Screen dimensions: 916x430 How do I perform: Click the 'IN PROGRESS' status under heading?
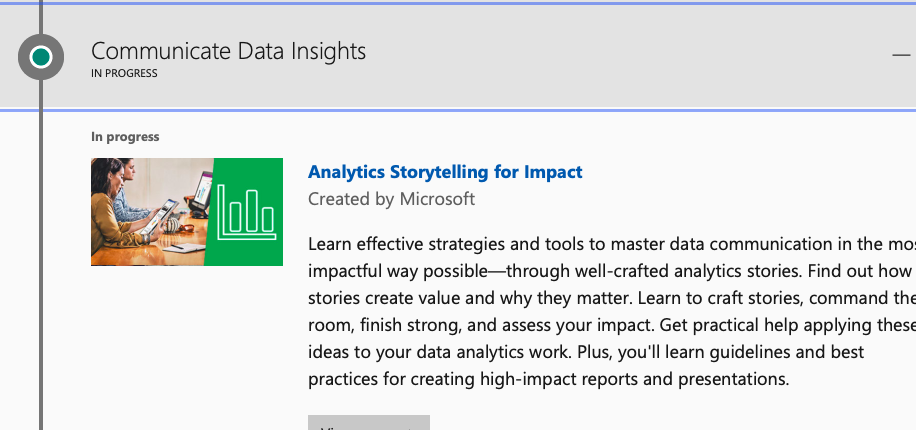(124, 74)
